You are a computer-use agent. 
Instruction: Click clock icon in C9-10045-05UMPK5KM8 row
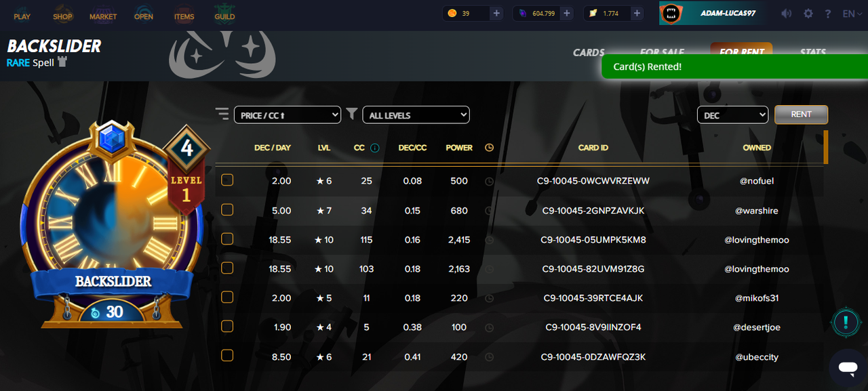489,240
